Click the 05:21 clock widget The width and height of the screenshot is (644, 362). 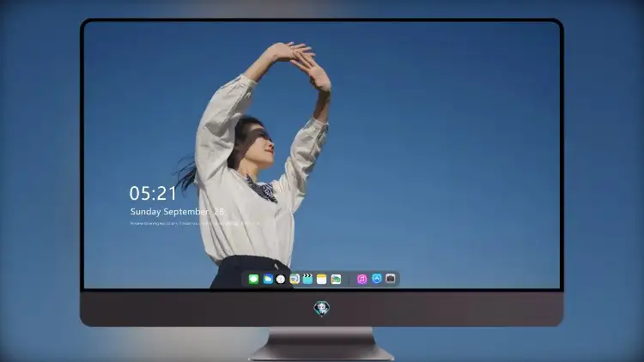click(x=153, y=193)
